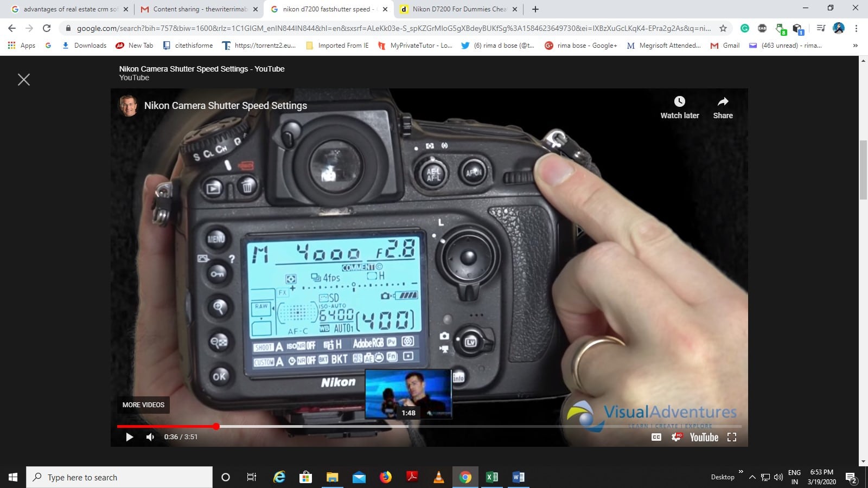
Task: Open the citethisforme bookmark
Action: 188,46
